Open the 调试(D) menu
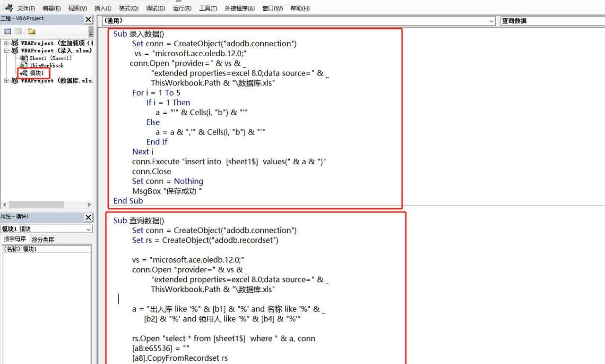Image resolution: width=605 pixels, height=364 pixels. coord(156,8)
